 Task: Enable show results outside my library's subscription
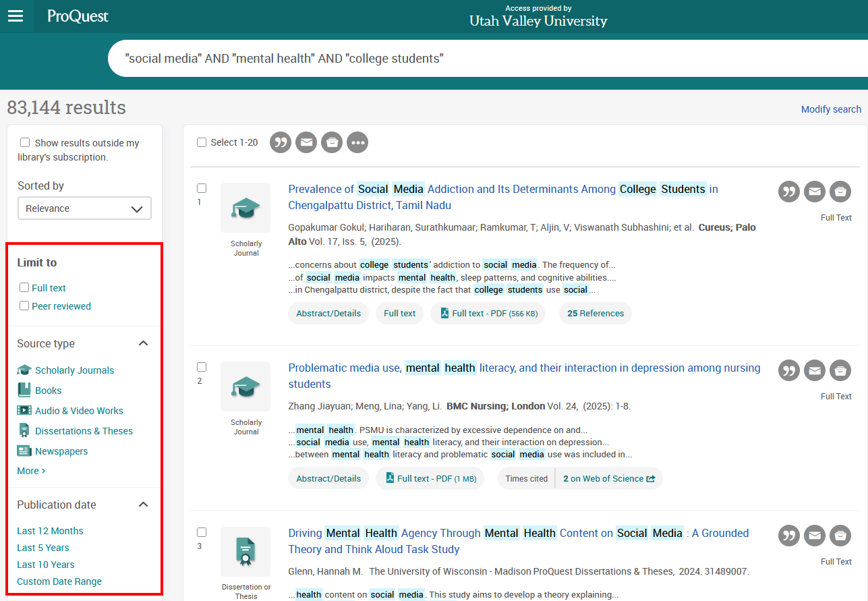[x=25, y=142]
